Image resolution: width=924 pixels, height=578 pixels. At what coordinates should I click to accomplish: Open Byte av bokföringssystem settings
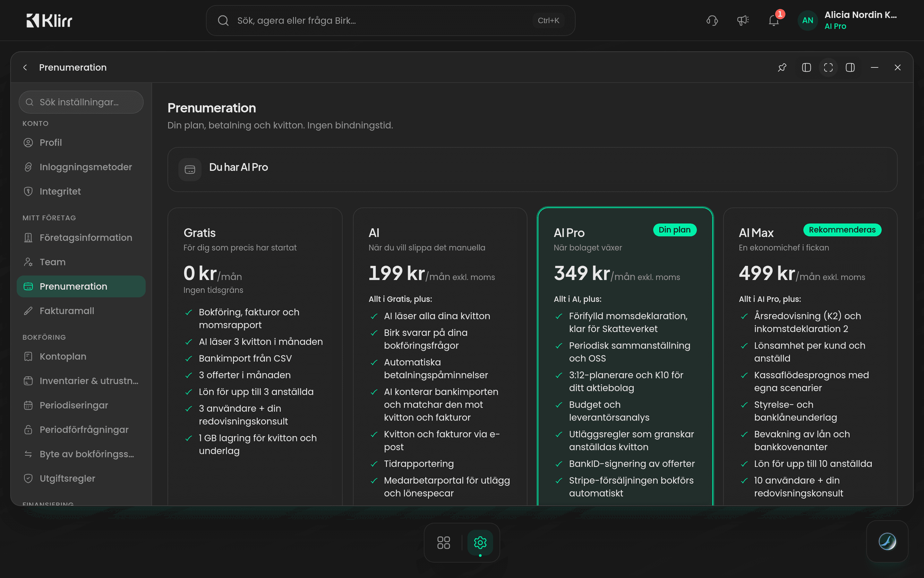point(81,454)
